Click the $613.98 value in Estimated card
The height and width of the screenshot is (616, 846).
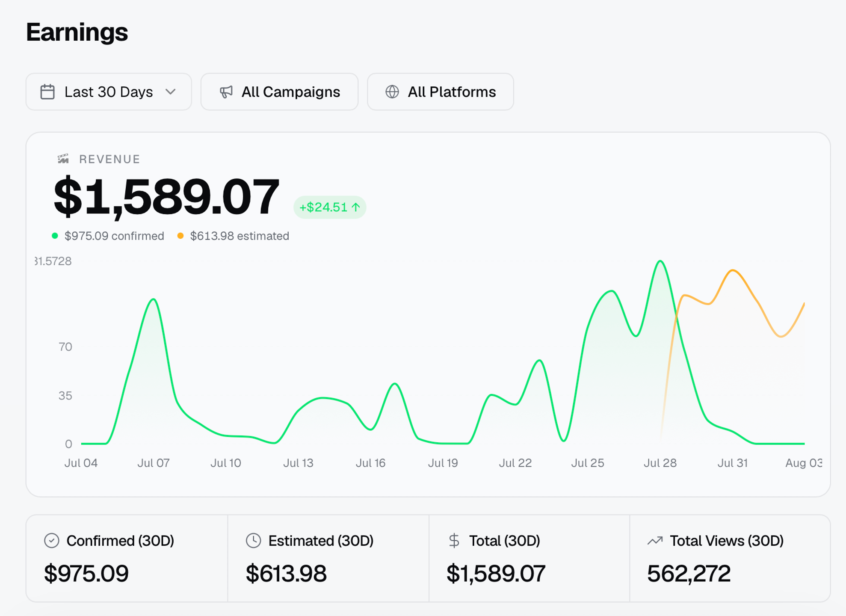click(x=286, y=574)
